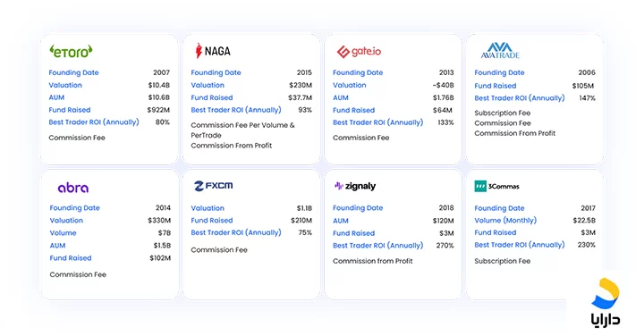Open the gate.io logo
Screen dimensions: 644x336
click(359, 52)
